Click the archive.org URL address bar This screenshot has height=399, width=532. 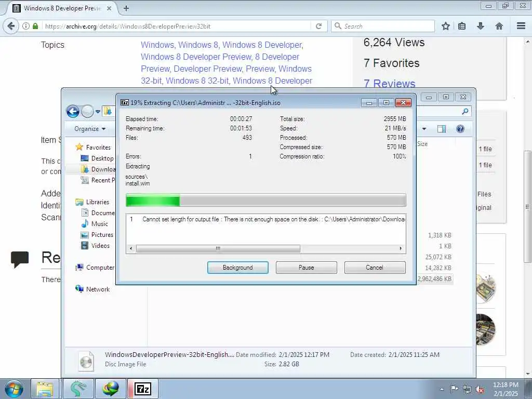point(177,26)
